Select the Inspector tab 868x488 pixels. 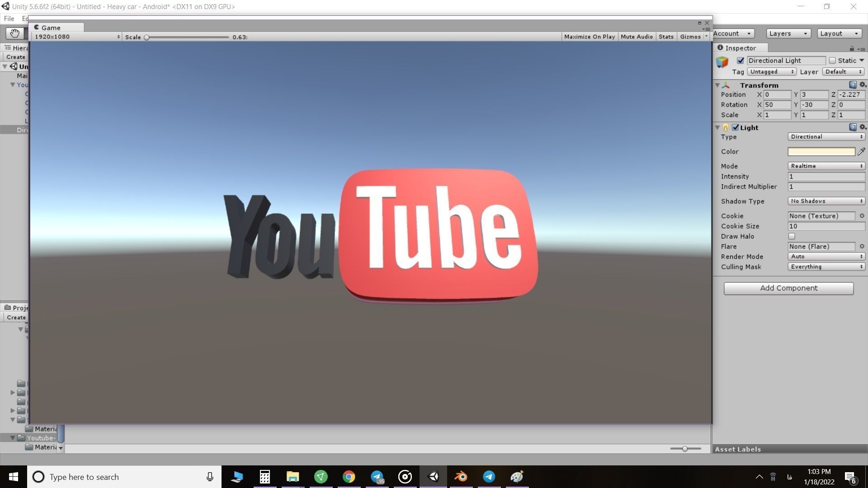pos(741,48)
